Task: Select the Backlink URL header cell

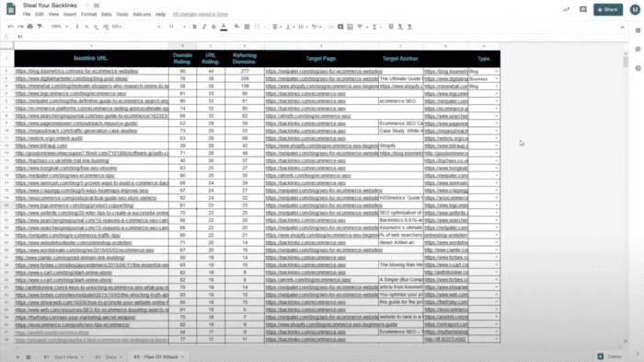Action: pyautogui.click(x=91, y=58)
